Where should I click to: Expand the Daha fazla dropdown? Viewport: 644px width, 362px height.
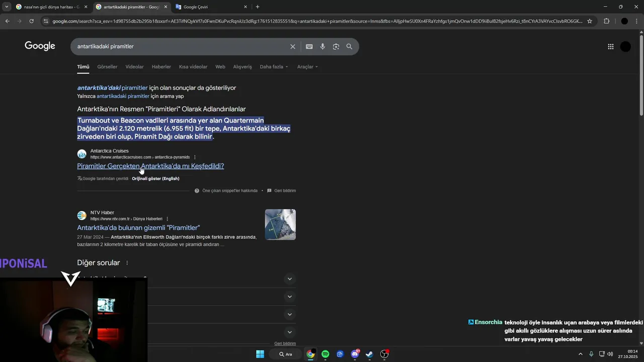click(274, 67)
